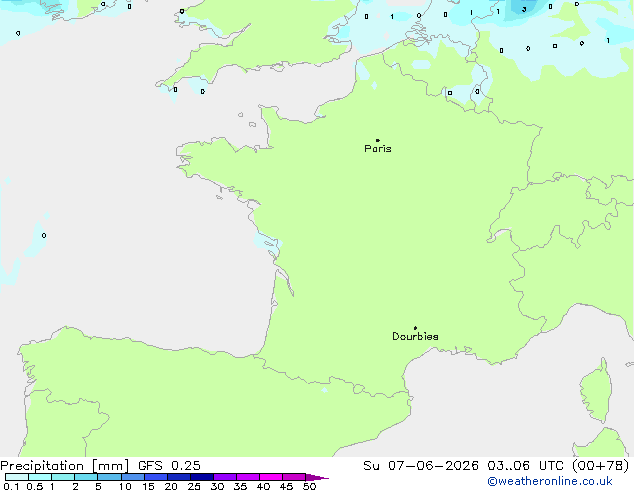Select the 10–15 mm legend swatch

[133, 477]
